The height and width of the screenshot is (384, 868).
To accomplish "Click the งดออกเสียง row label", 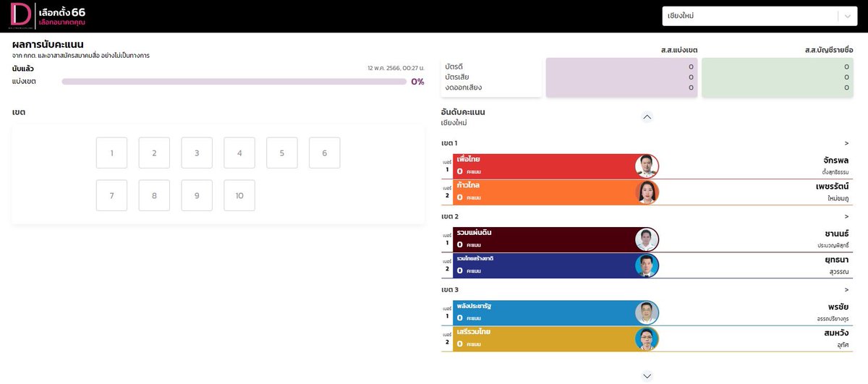I will (464, 88).
